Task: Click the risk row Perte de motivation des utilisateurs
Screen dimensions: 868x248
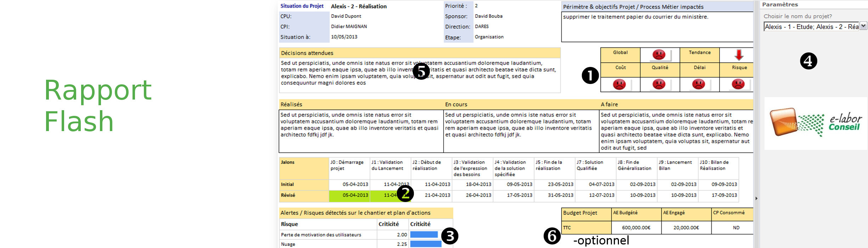Action: [321, 235]
